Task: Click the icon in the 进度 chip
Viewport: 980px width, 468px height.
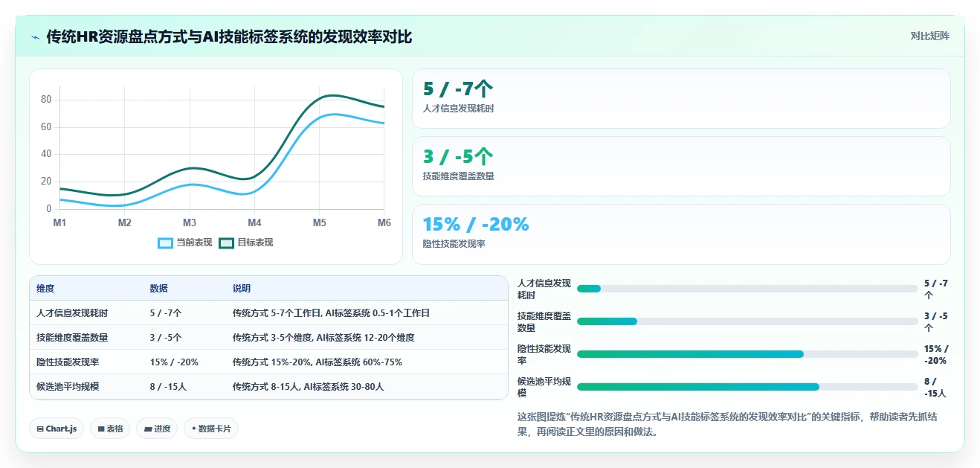Action: (148, 429)
